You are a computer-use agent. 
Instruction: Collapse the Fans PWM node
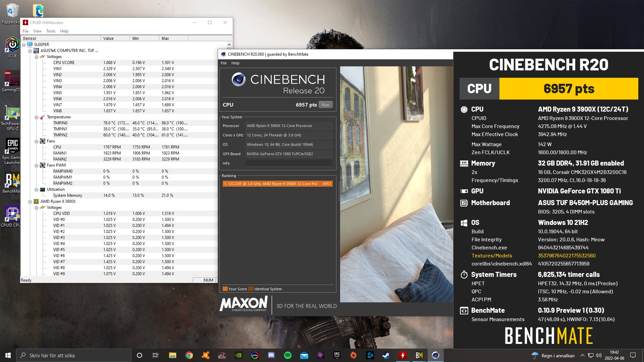[x=37, y=165]
